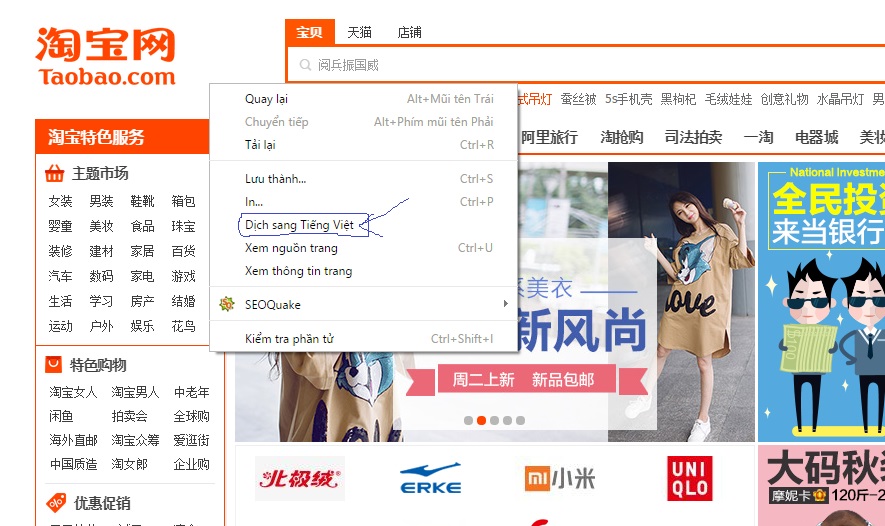Click the 阅兵振国威 search input field
Image resolution: width=885 pixels, height=526 pixels.
tap(586, 65)
